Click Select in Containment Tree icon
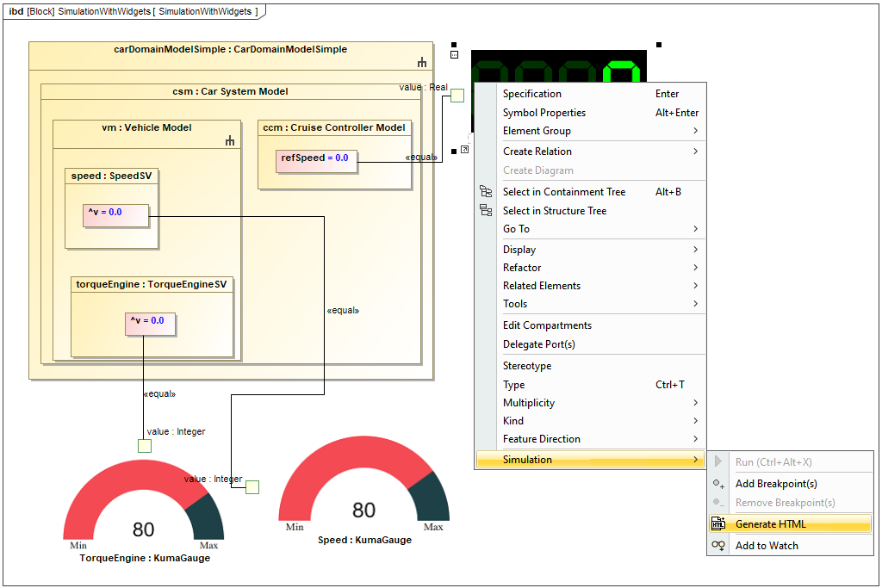882x588 pixels. tap(486, 192)
